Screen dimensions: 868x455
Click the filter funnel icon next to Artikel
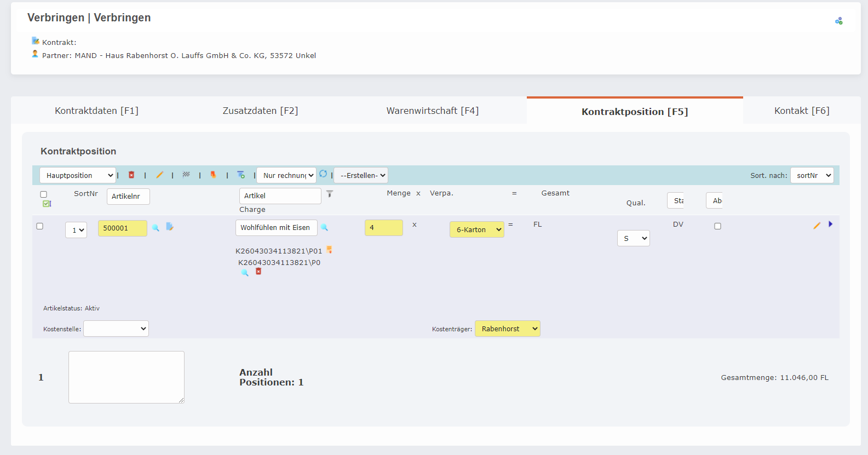click(330, 194)
